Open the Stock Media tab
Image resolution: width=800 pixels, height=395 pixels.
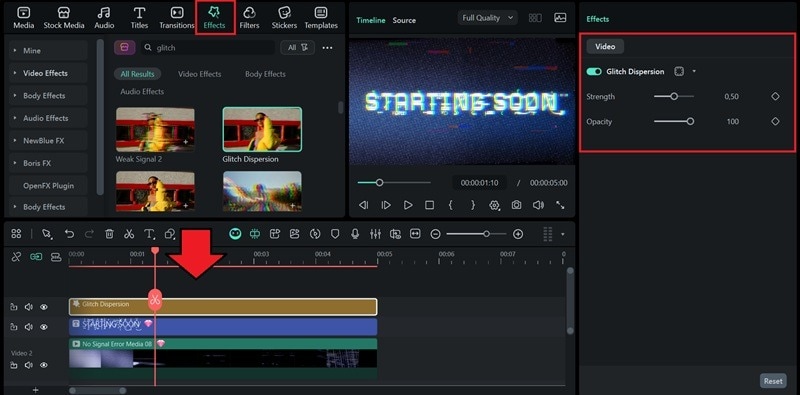(64, 18)
